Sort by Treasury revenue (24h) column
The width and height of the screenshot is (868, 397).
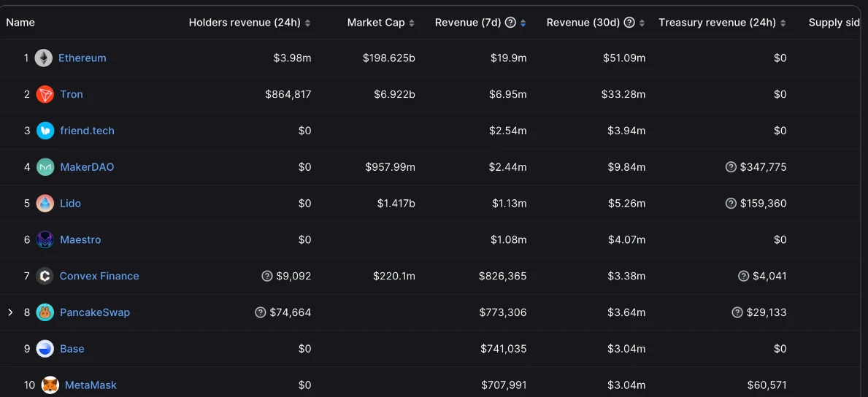coord(783,23)
